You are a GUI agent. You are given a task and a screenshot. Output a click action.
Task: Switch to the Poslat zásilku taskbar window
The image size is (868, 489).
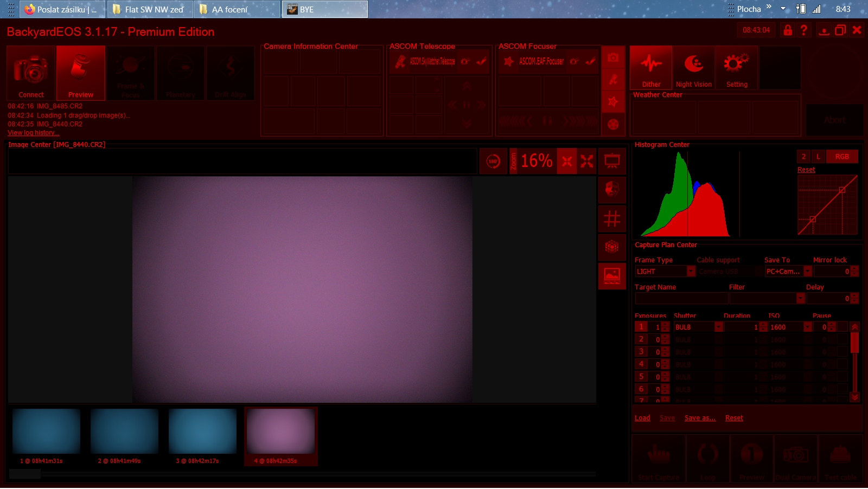(61, 9)
